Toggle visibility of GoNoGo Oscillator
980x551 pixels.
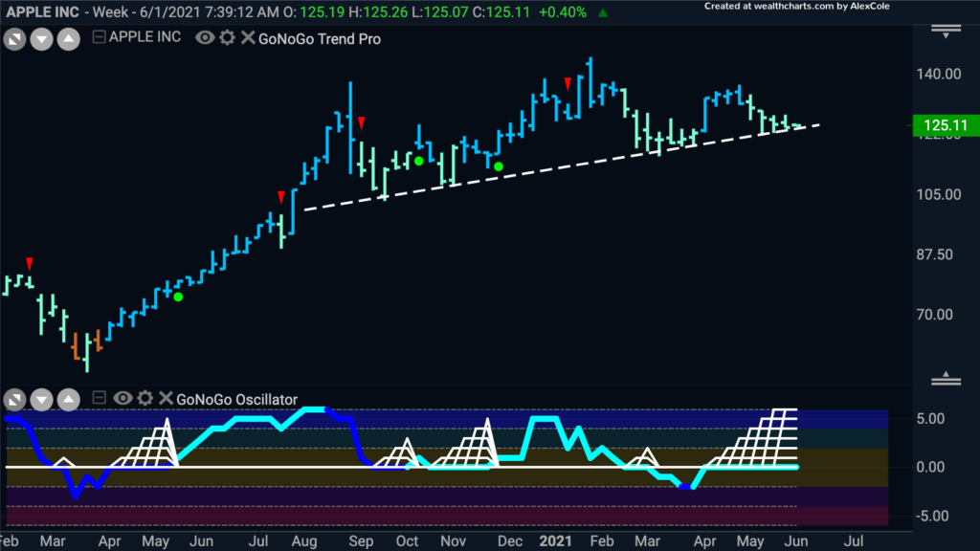point(122,398)
